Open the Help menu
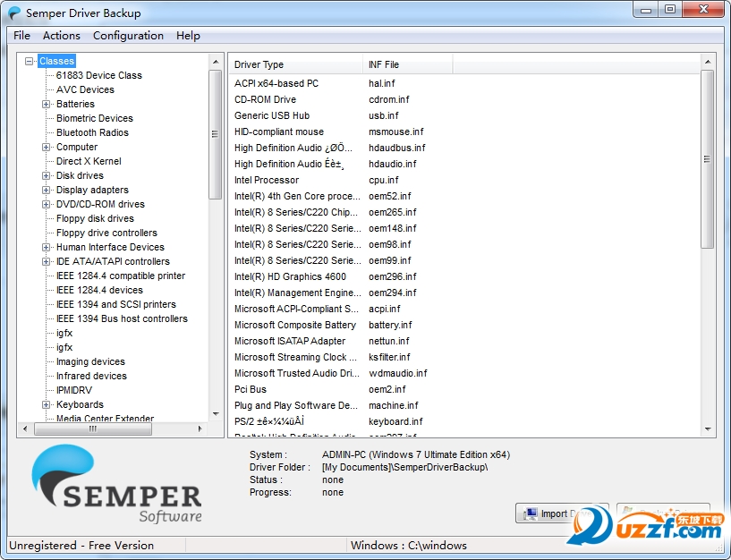This screenshot has height=560, width=731. [x=188, y=36]
